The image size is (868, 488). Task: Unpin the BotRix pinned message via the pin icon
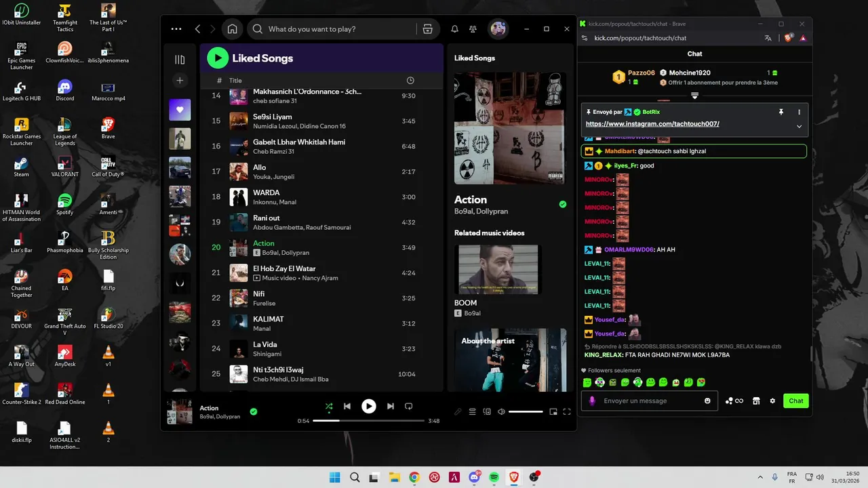click(781, 112)
